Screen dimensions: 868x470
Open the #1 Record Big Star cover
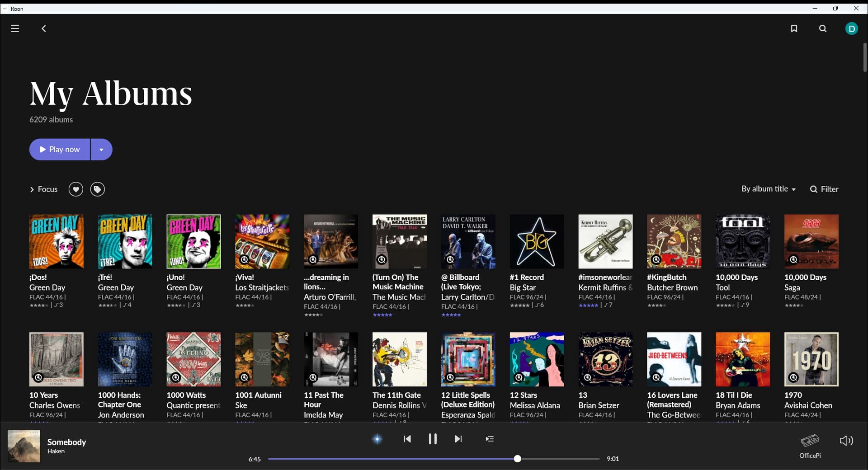(537, 241)
